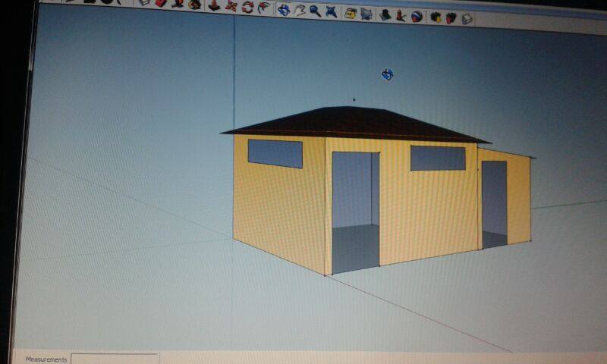The image size is (607, 364).
Task: Select the Tape Measure tool
Action: (x=178, y=4)
